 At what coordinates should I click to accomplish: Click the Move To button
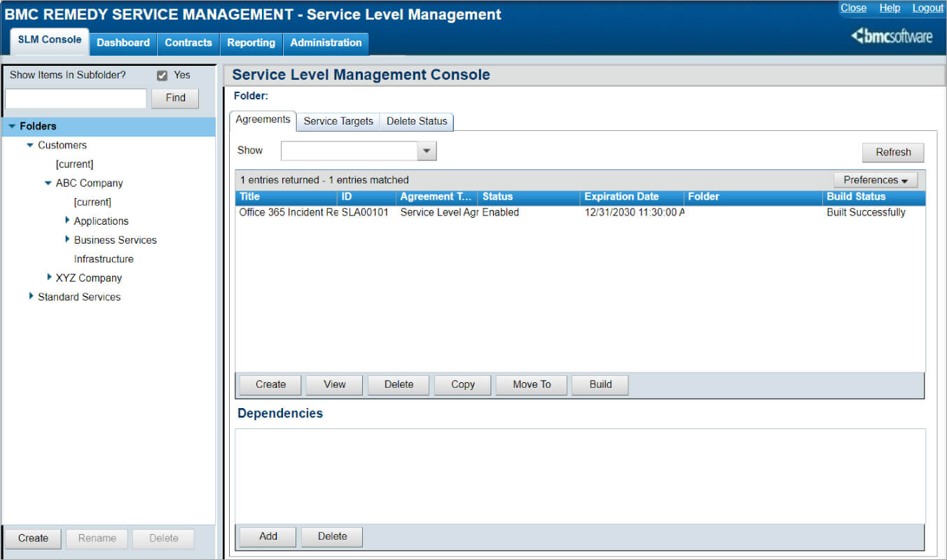point(532,384)
